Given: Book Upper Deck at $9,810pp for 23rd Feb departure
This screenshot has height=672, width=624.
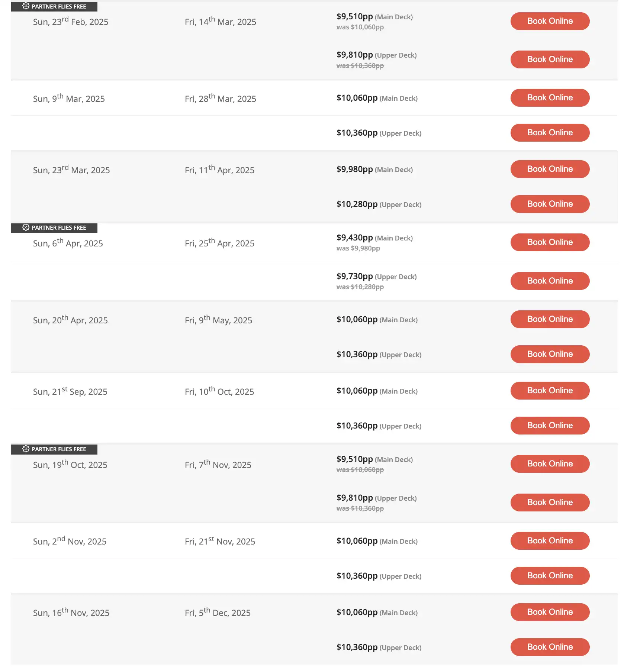Looking at the screenshot, I should (x=550, y=59).
